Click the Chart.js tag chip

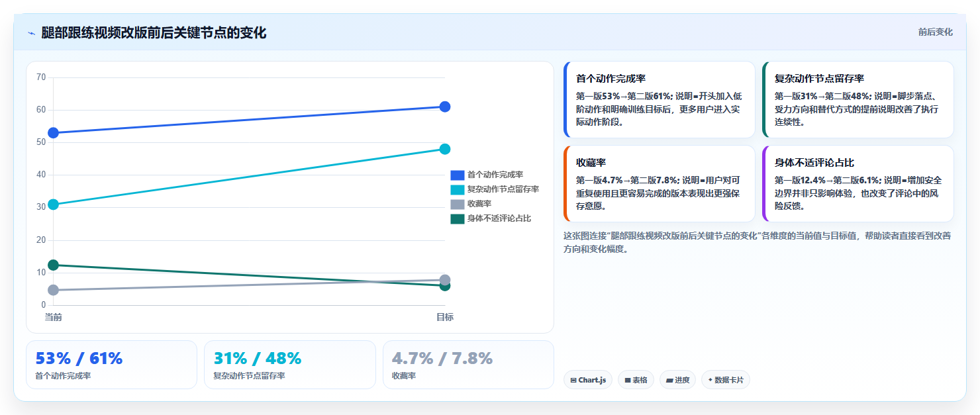588,380
